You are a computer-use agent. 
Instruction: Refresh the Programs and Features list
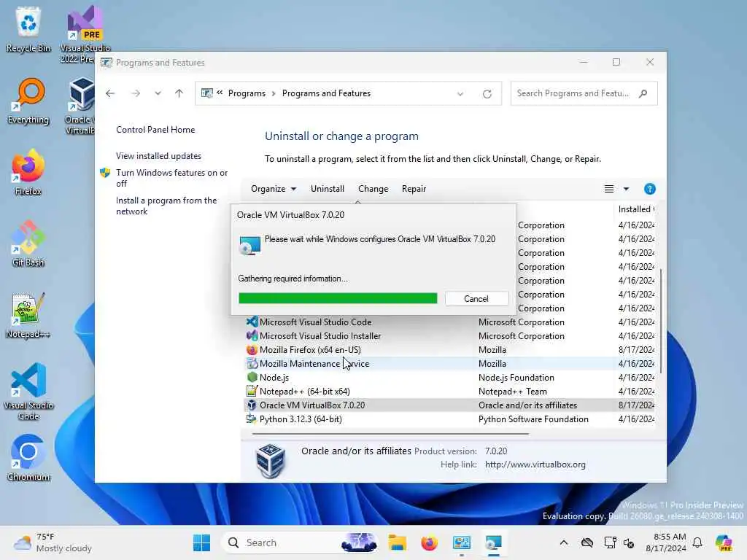tap(487, 94)
